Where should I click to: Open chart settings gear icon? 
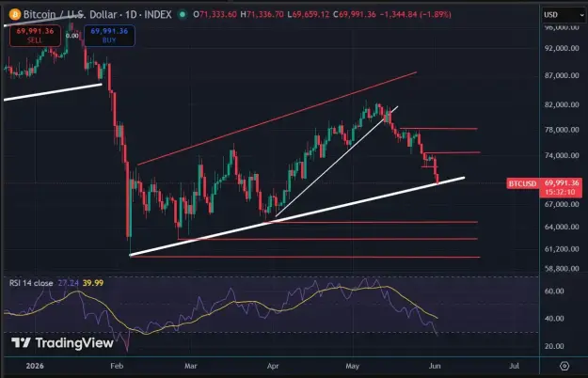click(564, 366)
